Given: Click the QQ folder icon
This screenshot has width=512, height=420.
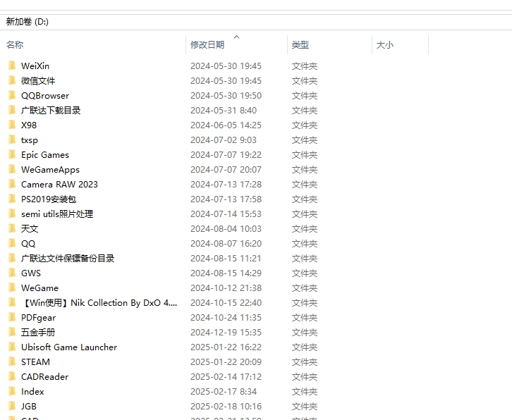Looking at the screenshot, I should pyautogui.click(x=12, y=243).
